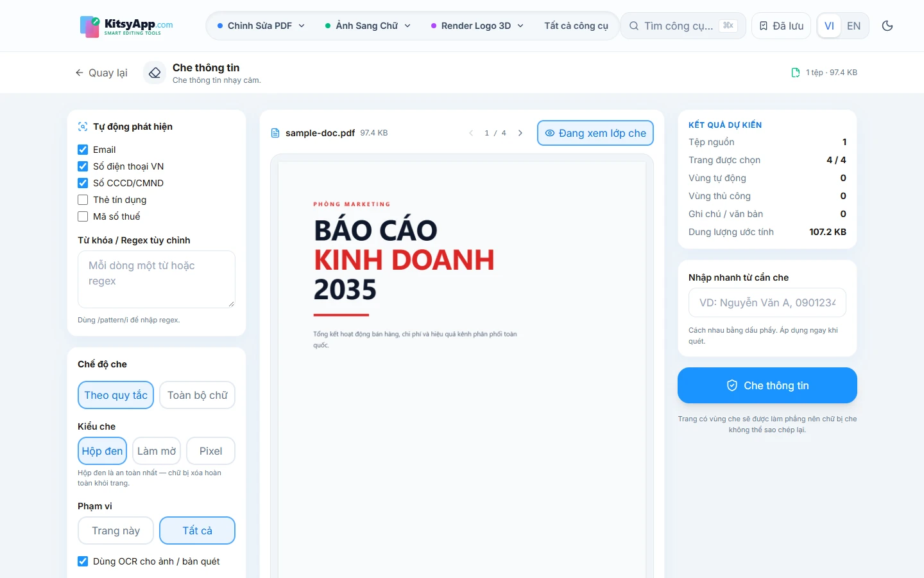
Task: Focus the Từ khóa / Regex textarea
Action: click(157, 279)
